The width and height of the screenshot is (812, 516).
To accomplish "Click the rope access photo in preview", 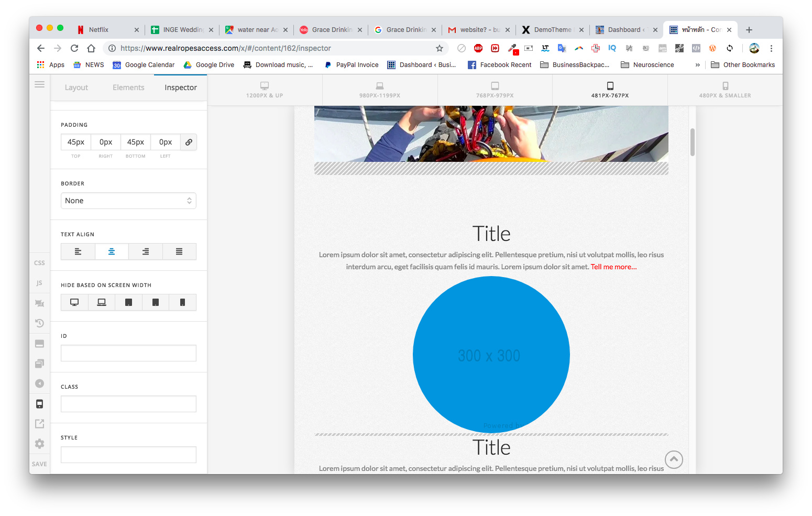I will (x=491, y=134).
